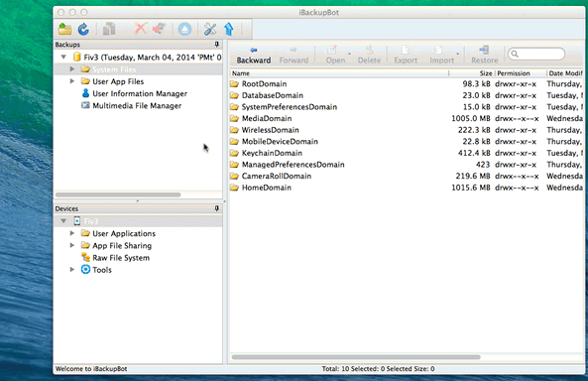
Task: Select the RootDomain folder row
Action: (x=407, y=83)
